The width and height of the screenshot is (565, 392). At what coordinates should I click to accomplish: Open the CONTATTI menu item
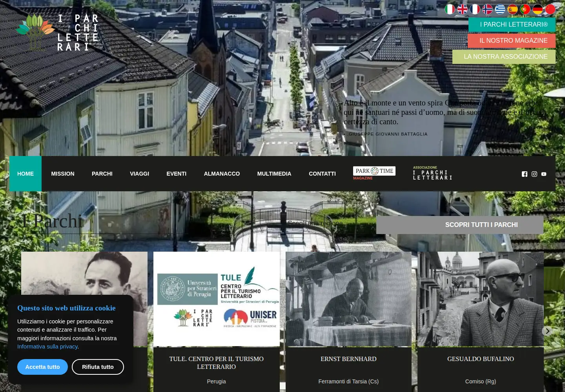322,174
